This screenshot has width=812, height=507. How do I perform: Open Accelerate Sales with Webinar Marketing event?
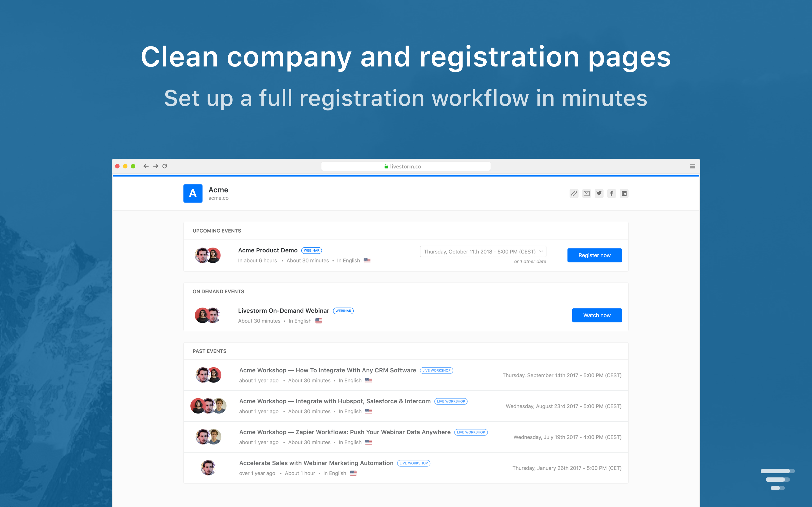[316, 463]
